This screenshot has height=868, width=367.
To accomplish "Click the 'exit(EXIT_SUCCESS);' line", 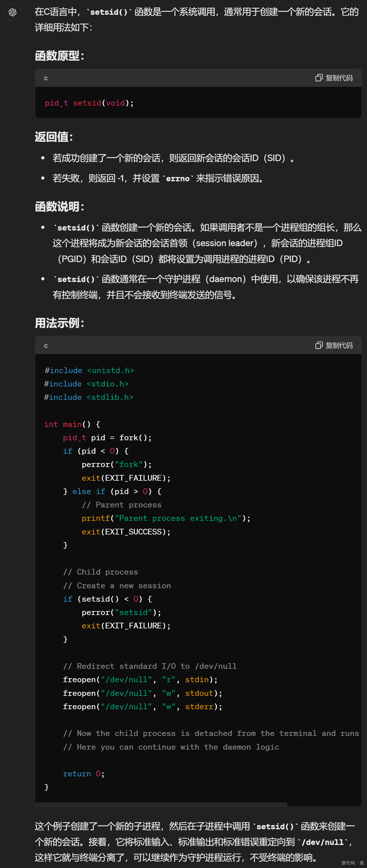I will click(126, 532).
